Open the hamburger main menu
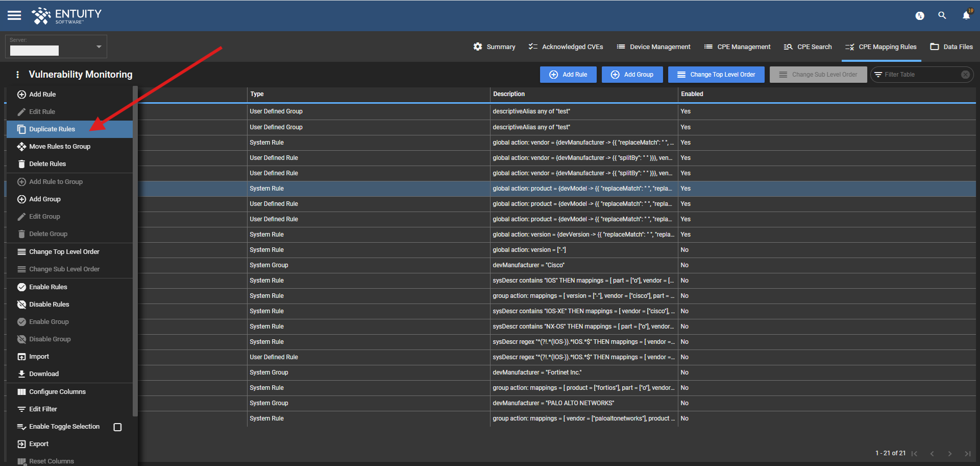 14,15
